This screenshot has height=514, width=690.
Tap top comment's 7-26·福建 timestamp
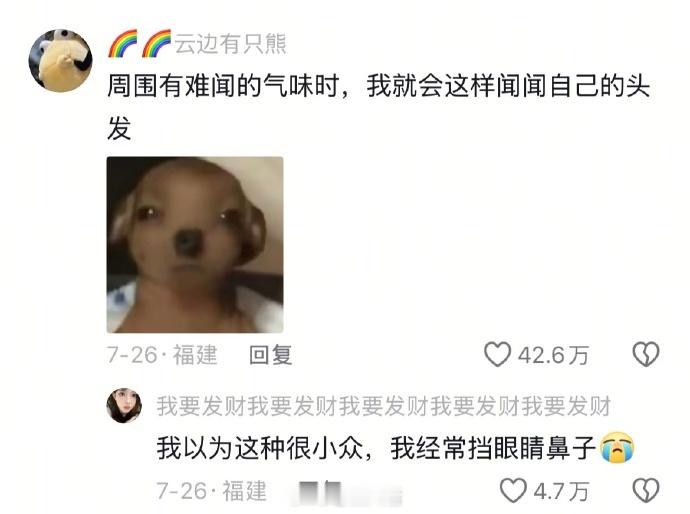coord(162,355)
